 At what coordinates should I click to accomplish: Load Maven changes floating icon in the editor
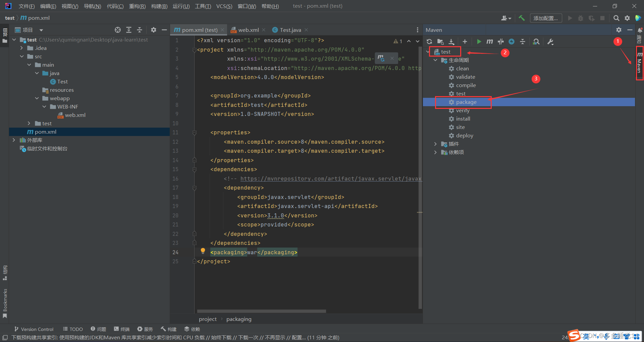pos(381,58)
